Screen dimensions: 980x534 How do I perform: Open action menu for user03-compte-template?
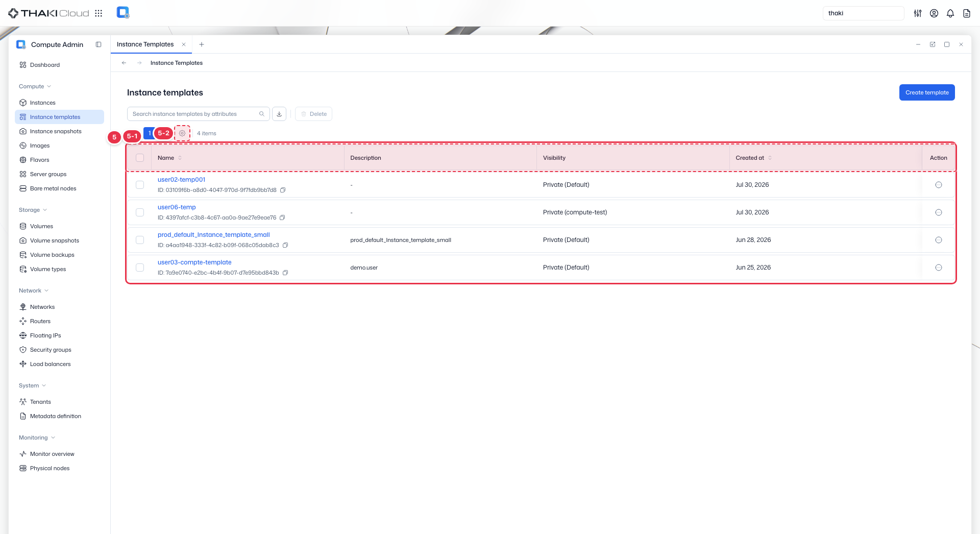click(939, 268)
